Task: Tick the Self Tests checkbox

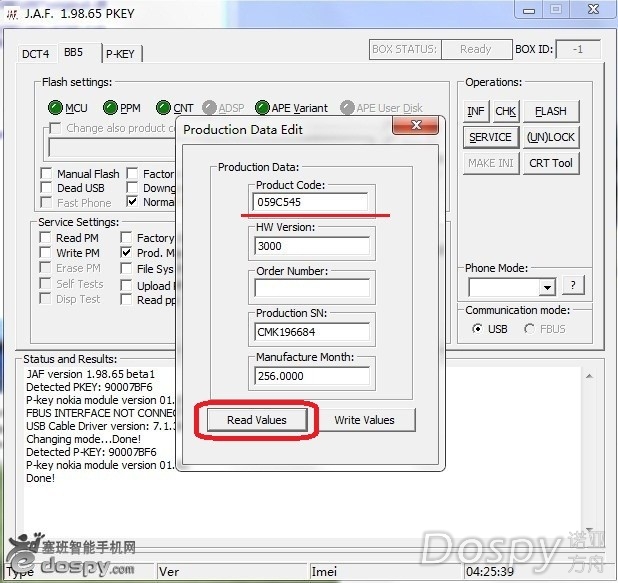Action: point(45,284)
